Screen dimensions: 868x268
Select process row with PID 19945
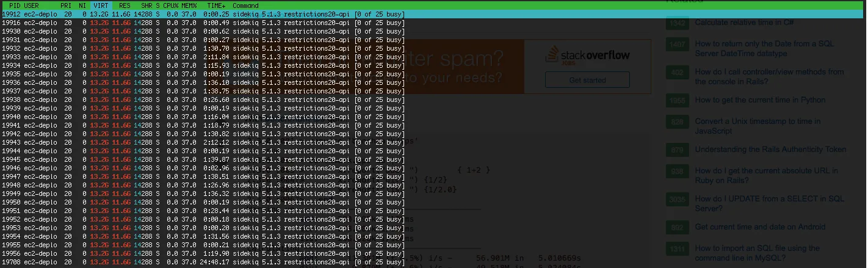(x=203, y=159)
